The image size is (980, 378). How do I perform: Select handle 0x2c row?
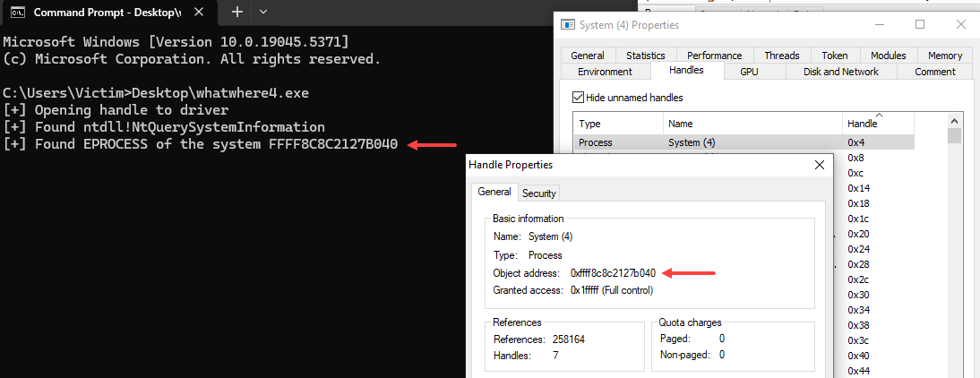tap(857, 279)
